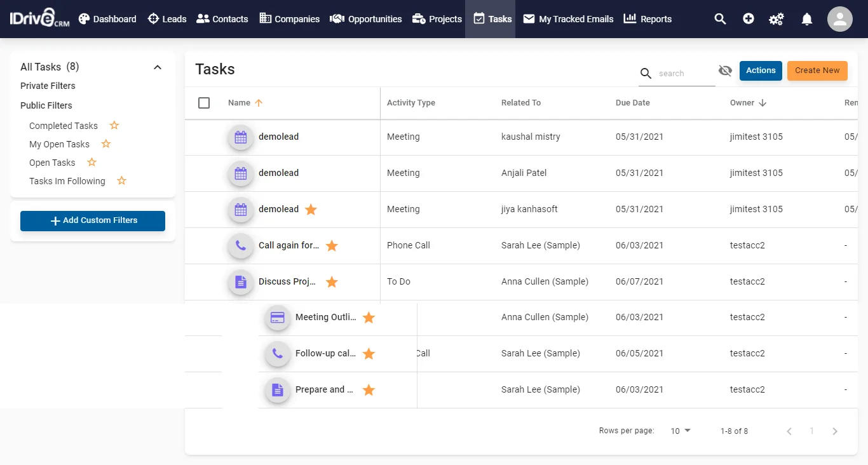Open related contact Anjali Patel
This screenshot has height=465, width=868.
524,173
